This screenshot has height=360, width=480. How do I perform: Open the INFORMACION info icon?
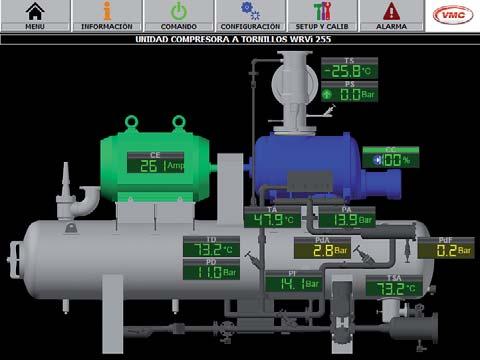107,11
